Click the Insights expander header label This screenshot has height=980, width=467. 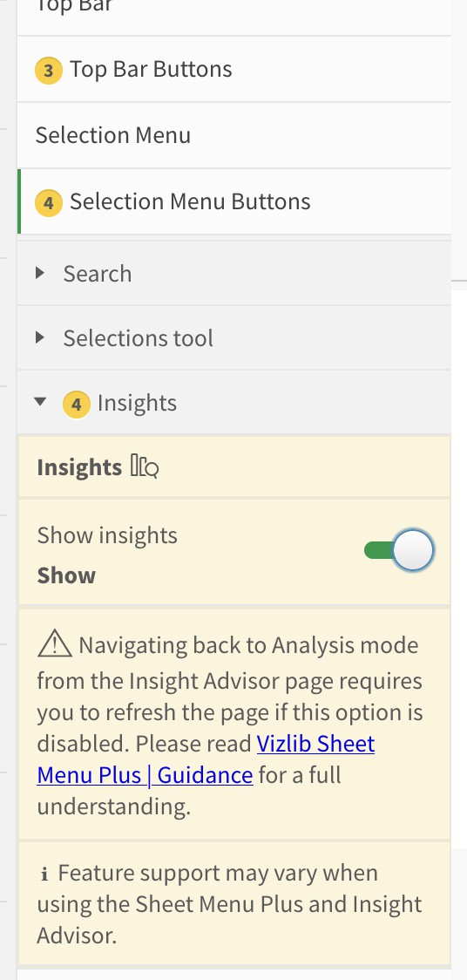138,403
